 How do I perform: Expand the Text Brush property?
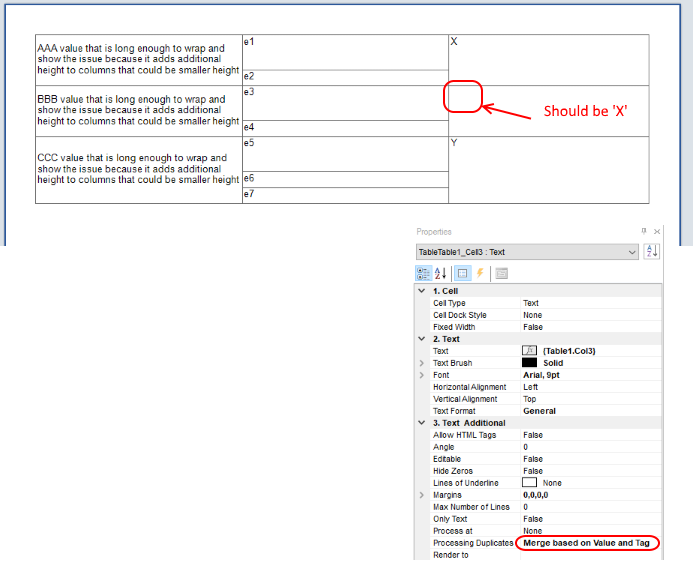422,363
